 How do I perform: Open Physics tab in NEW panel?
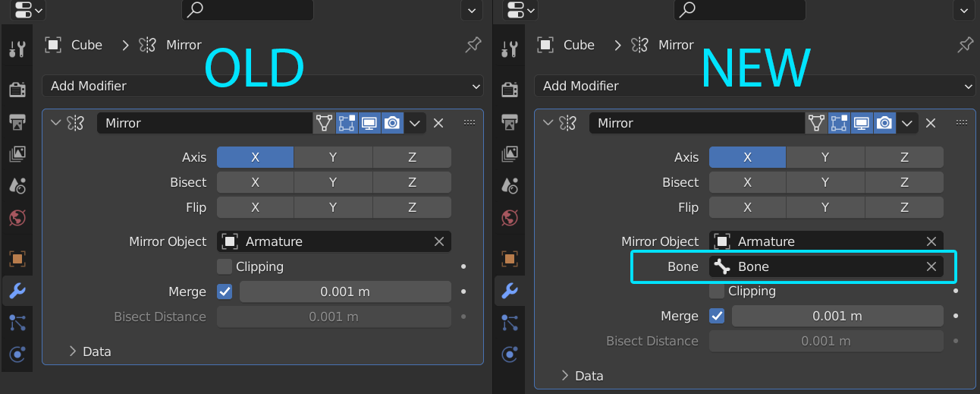[x=510, y=355]
